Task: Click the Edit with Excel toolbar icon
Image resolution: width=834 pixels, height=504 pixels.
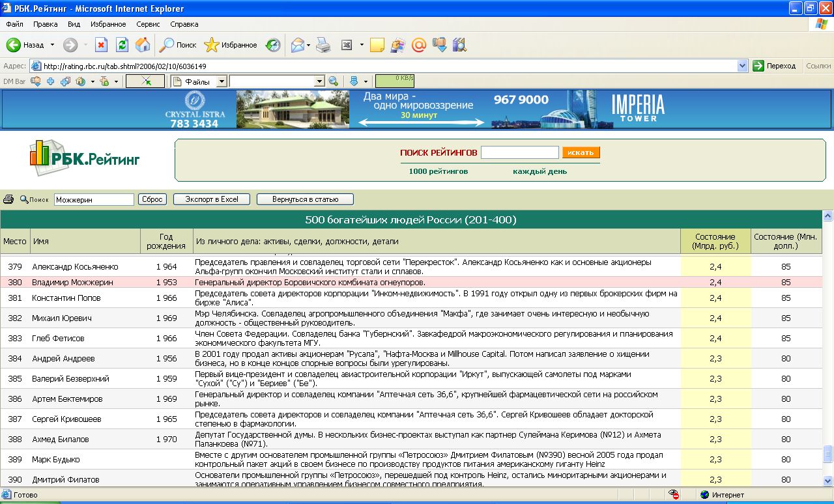Action: tap(347, 45)
